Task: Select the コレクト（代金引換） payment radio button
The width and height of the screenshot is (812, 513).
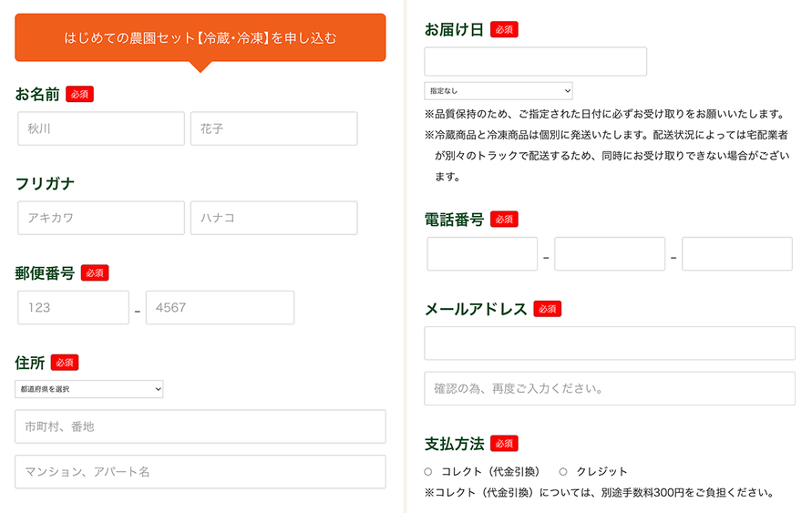Action: 428,472
